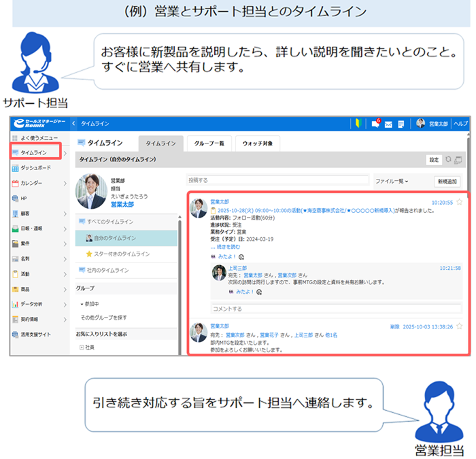Image resolution: width=476 pixels, height=459 pixels.
Task: Expand the 社員 favorites tree node
Action: tap(82, 347)
